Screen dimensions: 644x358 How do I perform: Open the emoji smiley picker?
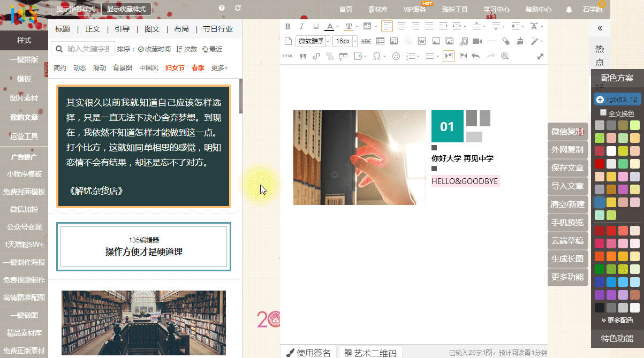[x=396, y=56]
